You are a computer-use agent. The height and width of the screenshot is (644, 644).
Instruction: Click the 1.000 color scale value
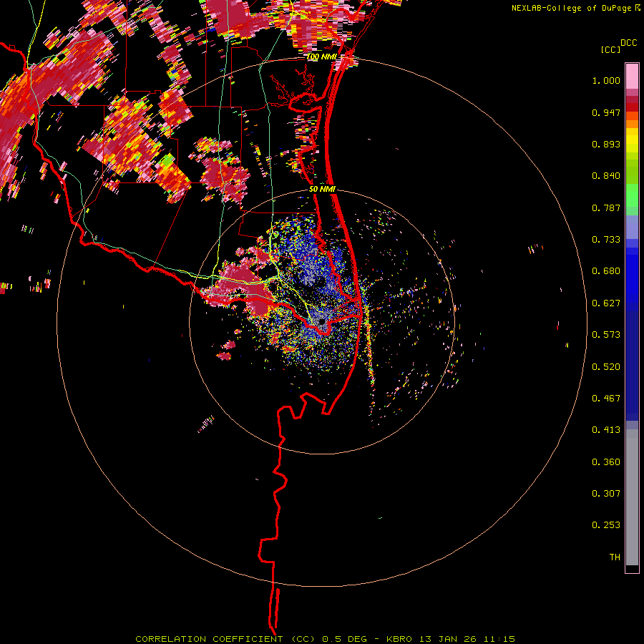tap(606, 80)
